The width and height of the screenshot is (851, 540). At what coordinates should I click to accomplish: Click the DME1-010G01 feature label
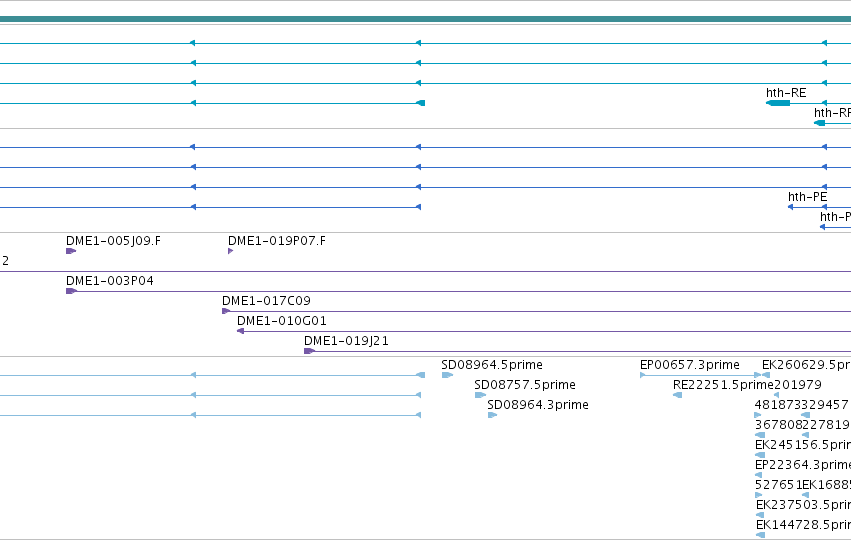[282, 321]
